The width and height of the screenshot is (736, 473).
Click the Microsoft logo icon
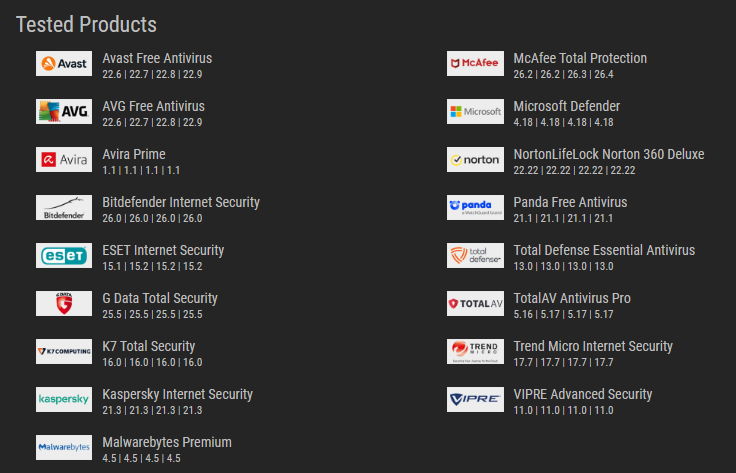[475, 112]
